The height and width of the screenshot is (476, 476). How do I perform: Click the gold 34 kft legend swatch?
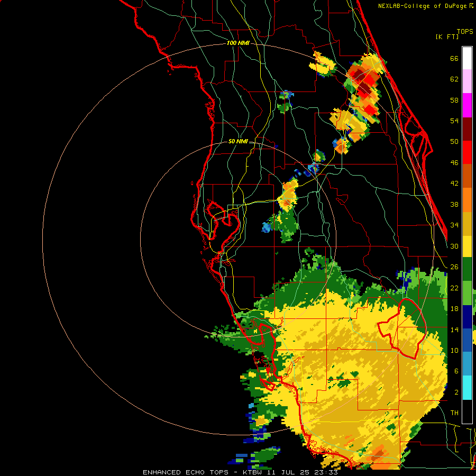coord(467,224)
